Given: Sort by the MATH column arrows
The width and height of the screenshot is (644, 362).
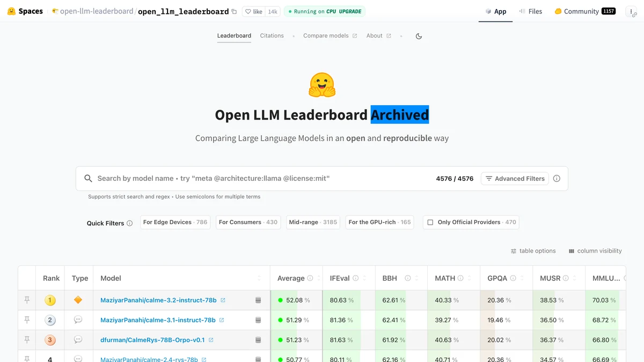Looking at the screenshot, I should (x=470, y=278).
